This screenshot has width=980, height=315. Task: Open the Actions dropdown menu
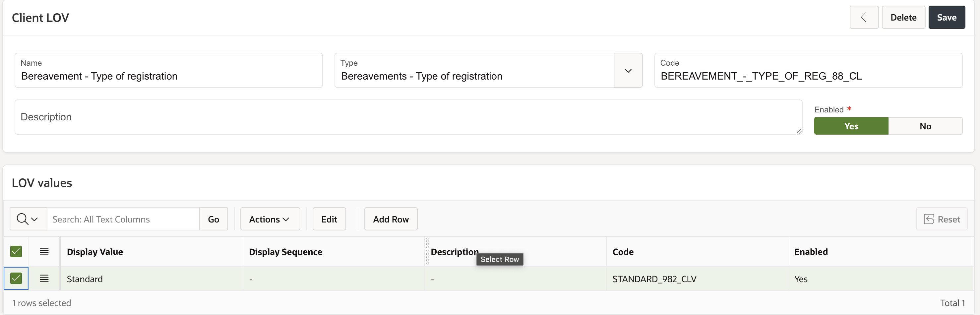tap(270, 219)
